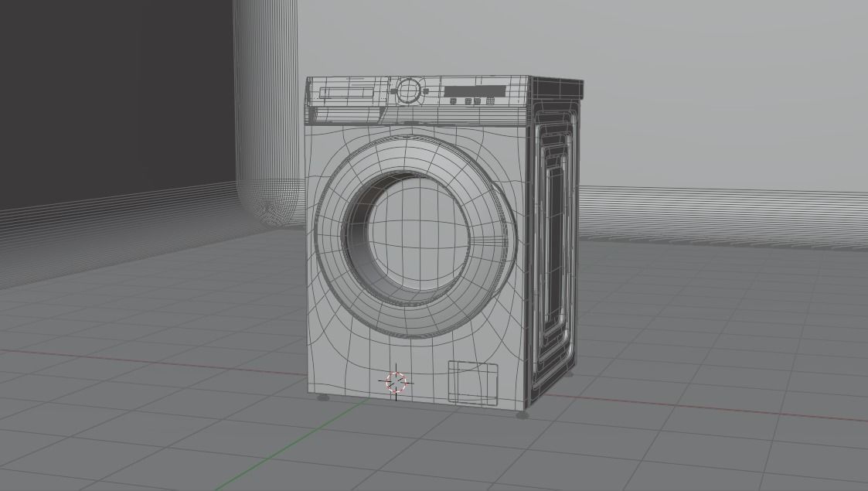Select the curved backdrop column behind the washer
Viewport: 868px width, 491px height.
pos(267,114)
